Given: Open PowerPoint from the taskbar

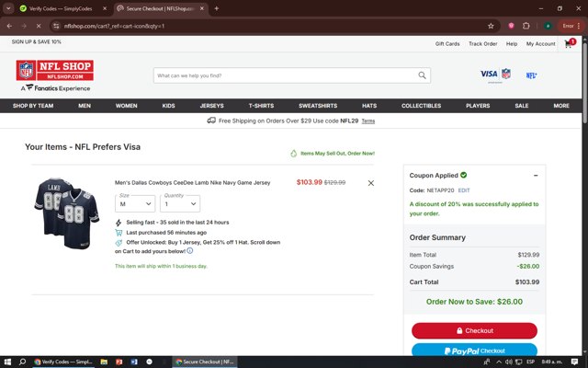Looking at the screenshot, I should tap(119, 362).
